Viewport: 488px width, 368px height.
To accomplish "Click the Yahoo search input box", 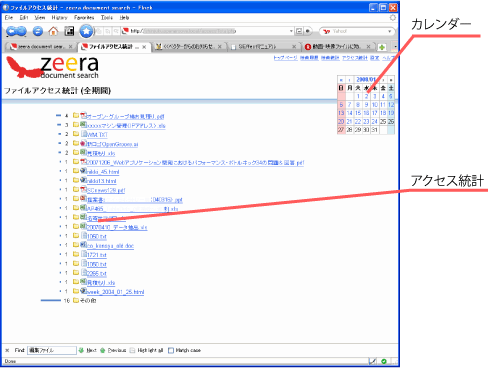I will pyautogui.click(x=358, y=31).
